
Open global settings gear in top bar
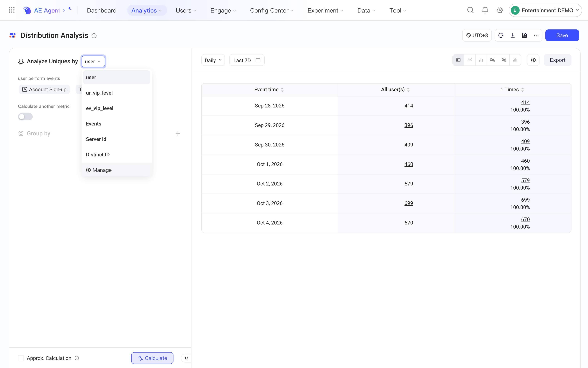coord(500,10)
